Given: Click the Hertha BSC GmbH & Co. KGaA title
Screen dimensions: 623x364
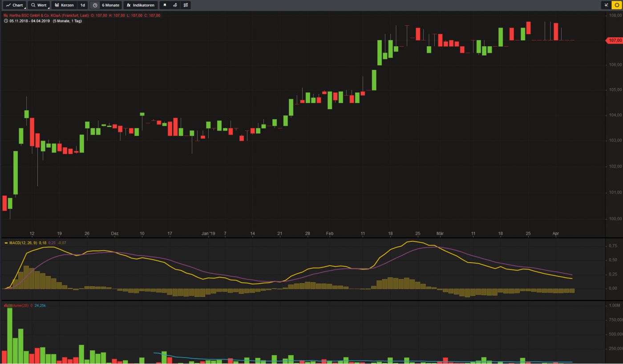Looking at the screenshot, I should [x=48, y=16].
